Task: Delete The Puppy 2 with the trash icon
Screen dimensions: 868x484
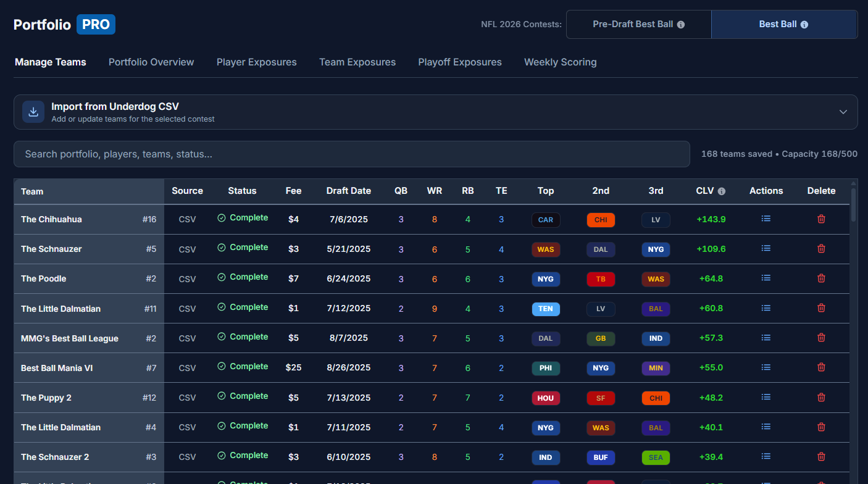Action: pyautogui.click(x=821, y=398)
